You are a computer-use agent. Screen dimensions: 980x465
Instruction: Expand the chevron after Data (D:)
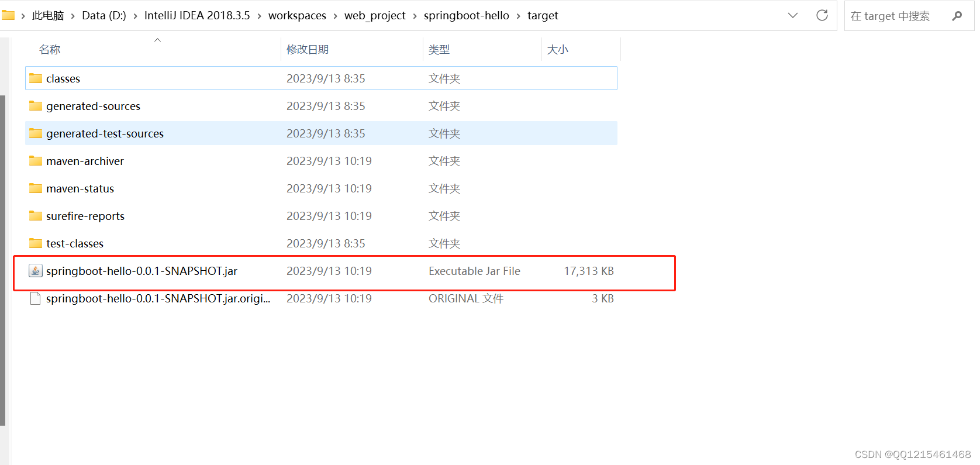tap(135, 16)
